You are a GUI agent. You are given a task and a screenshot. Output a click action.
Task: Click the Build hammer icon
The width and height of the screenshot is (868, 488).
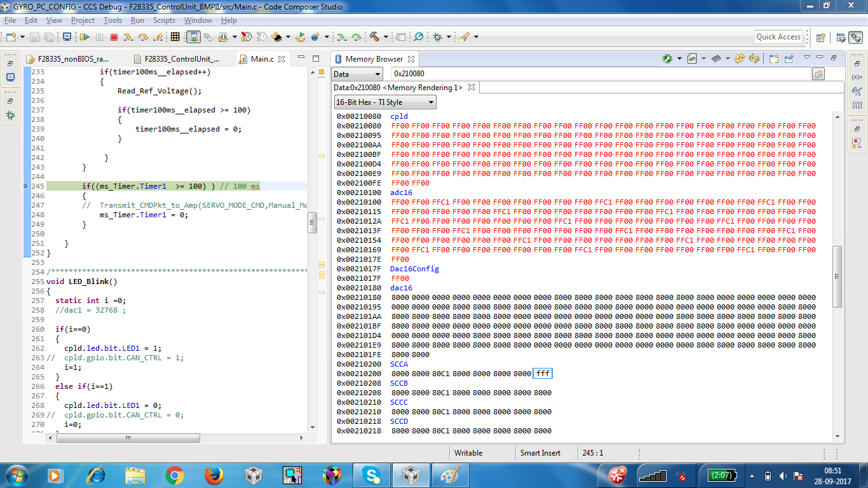[374, 37]
